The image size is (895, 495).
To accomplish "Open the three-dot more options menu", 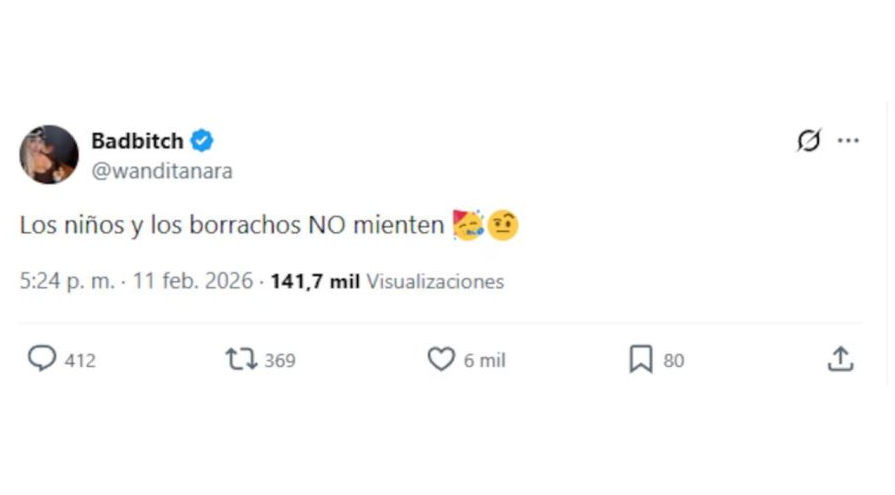I will (848, 141).
